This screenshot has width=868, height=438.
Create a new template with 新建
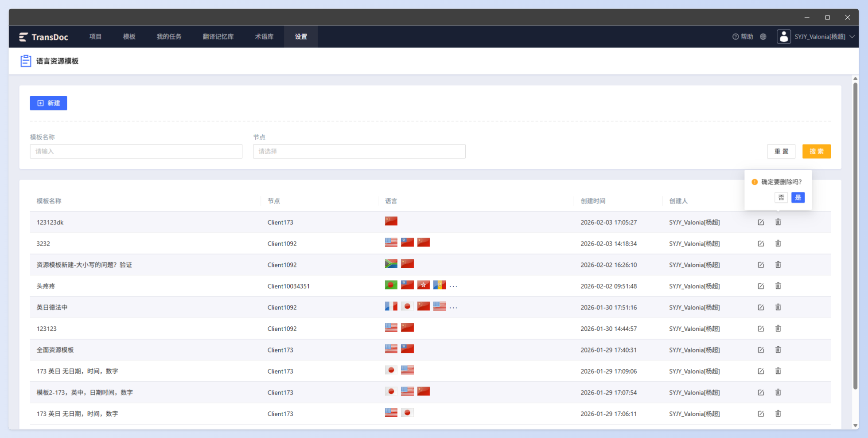(48, 103)
